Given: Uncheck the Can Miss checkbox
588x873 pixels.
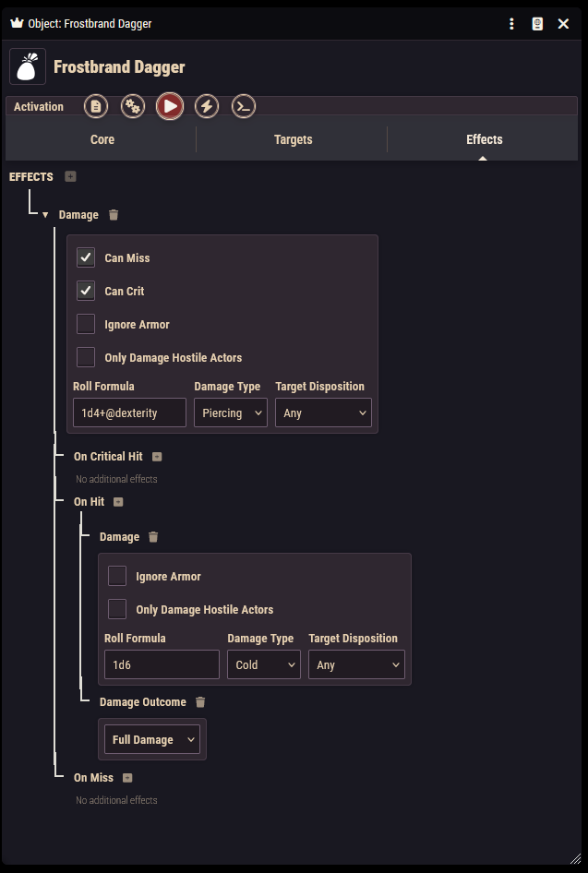Looking at the screenshot, I should 86,257.
